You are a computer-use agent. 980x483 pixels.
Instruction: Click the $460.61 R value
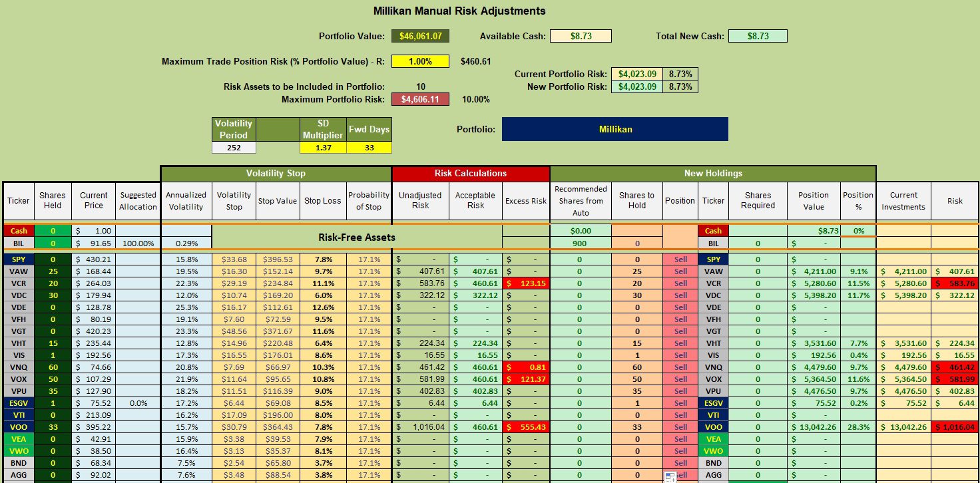point(475,61)
